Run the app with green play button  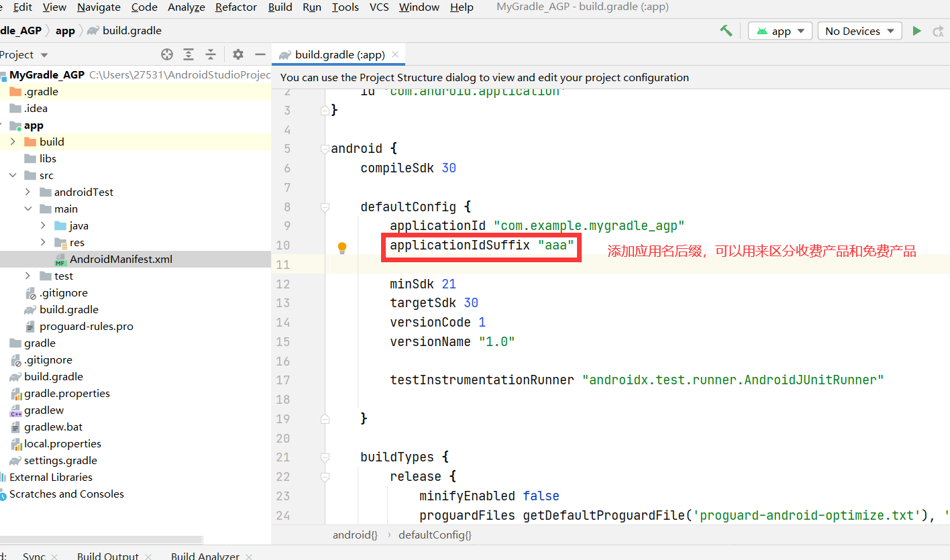917,31
